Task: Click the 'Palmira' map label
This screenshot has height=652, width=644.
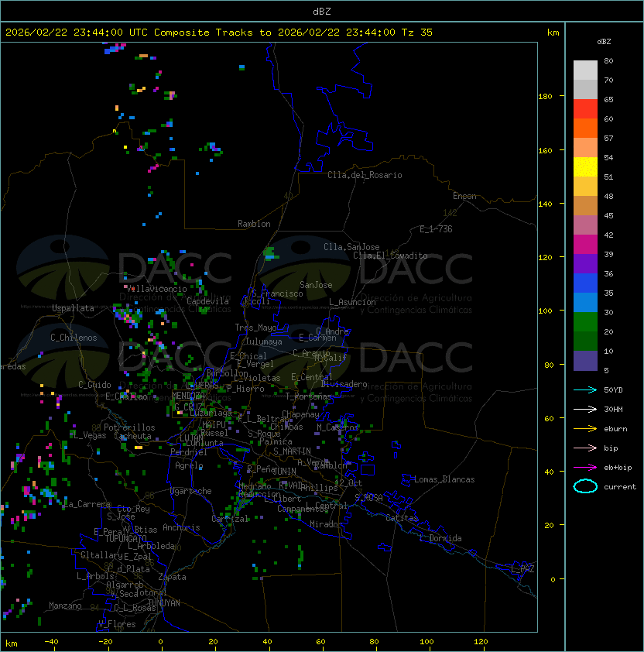Action: 276,441
